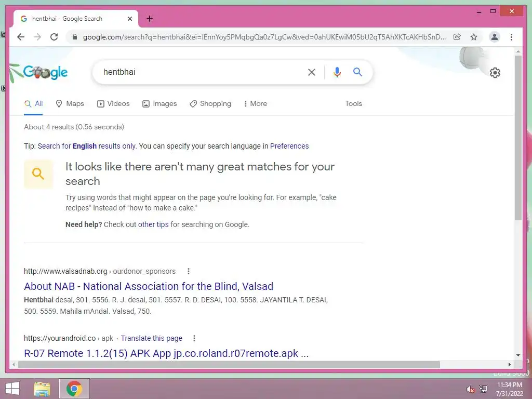
Task: Click the taskbar clock showing 11:34 PM
Action: (509, 389)
